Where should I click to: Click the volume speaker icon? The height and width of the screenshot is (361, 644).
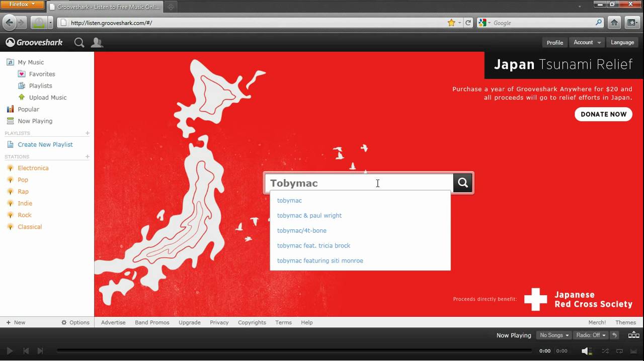[x=586, y=351]
